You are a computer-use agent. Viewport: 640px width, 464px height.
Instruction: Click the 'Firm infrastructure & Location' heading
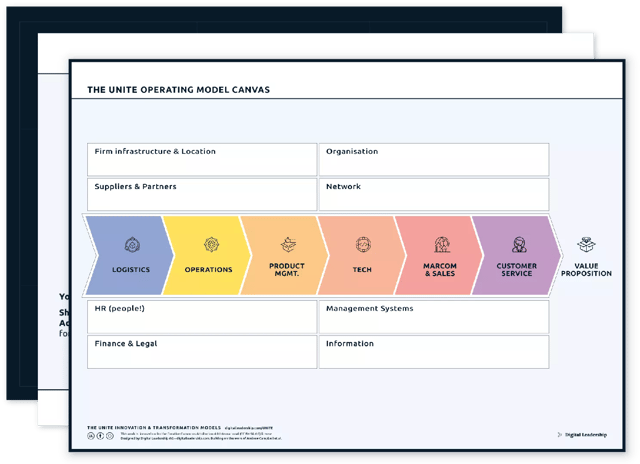point(155,151)
